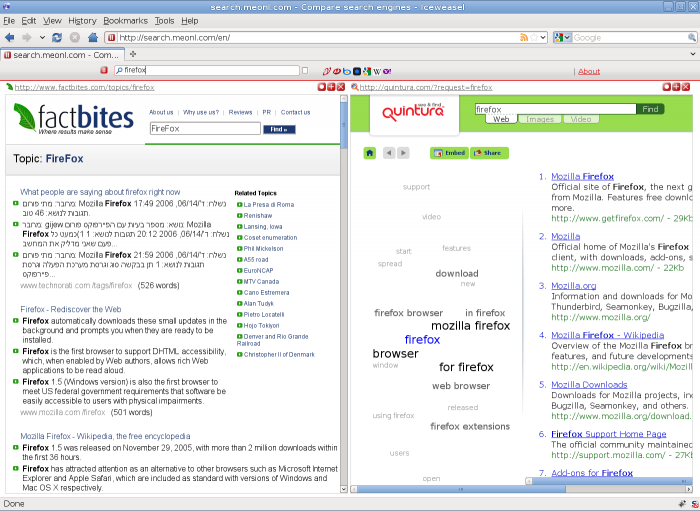
Task: Click the Quintura Find button
Action: point(650,109)
